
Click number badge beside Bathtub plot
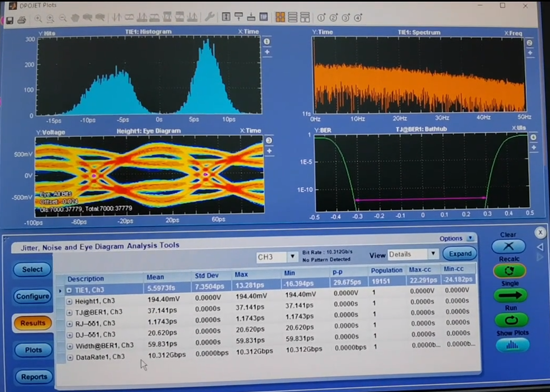[534, 137]
